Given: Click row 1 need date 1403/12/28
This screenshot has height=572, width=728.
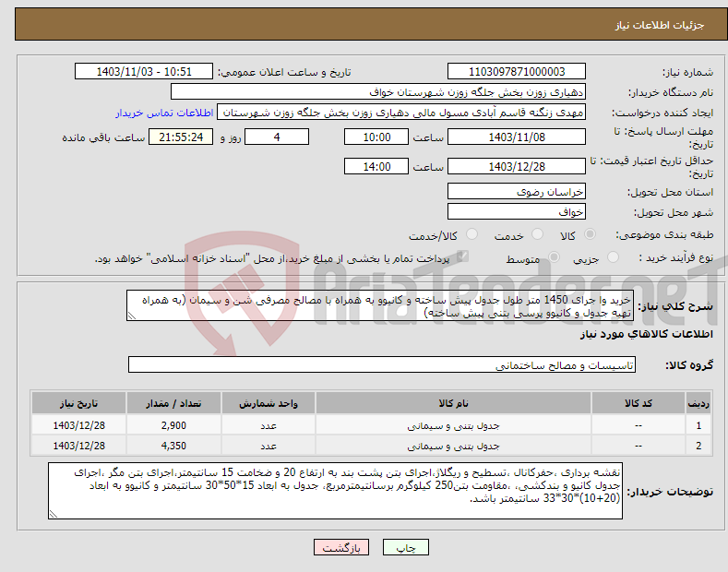Looking at the screenshot, I should point(79,425).
